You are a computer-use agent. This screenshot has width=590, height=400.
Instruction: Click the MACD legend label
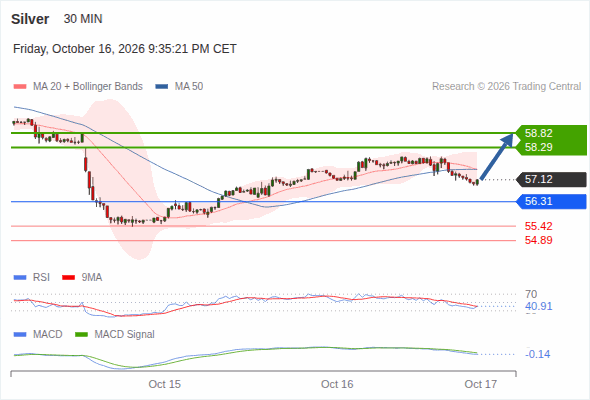[x=47, y=335]
